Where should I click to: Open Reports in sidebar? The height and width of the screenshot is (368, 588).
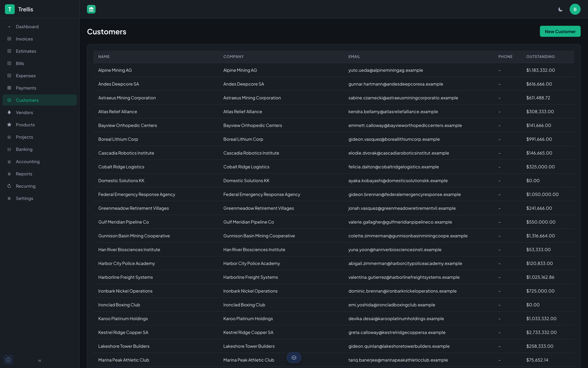pos(40,174)
